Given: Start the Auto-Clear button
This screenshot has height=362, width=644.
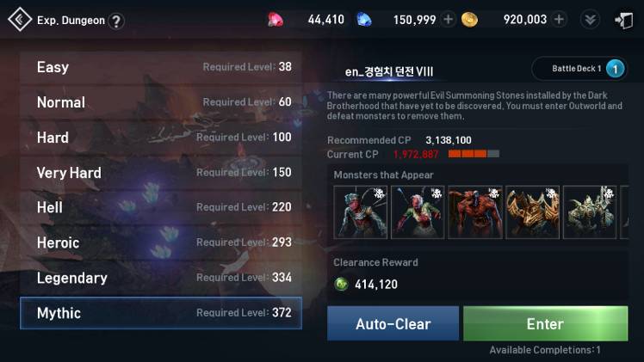Looking at the screenshot, I should (393, 323).
